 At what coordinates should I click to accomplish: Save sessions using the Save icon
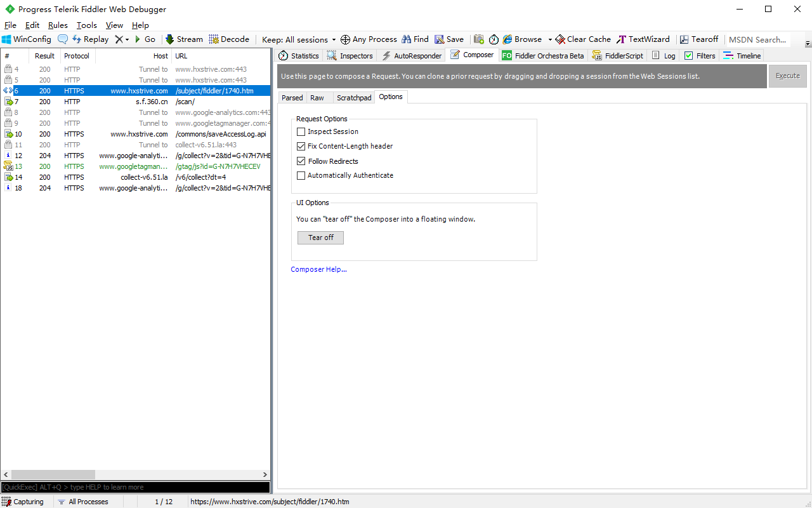pyautogui.click(x=449, y=39)
